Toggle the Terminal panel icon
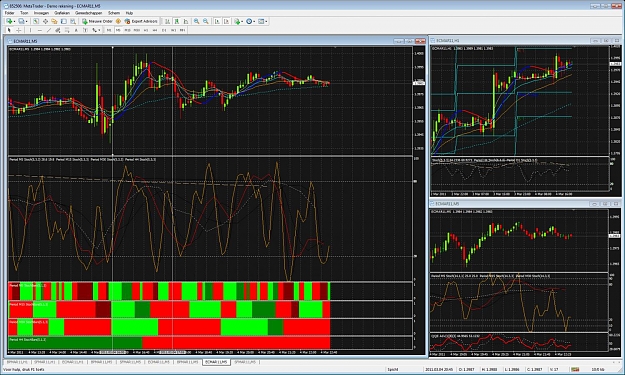 [64, 21]
